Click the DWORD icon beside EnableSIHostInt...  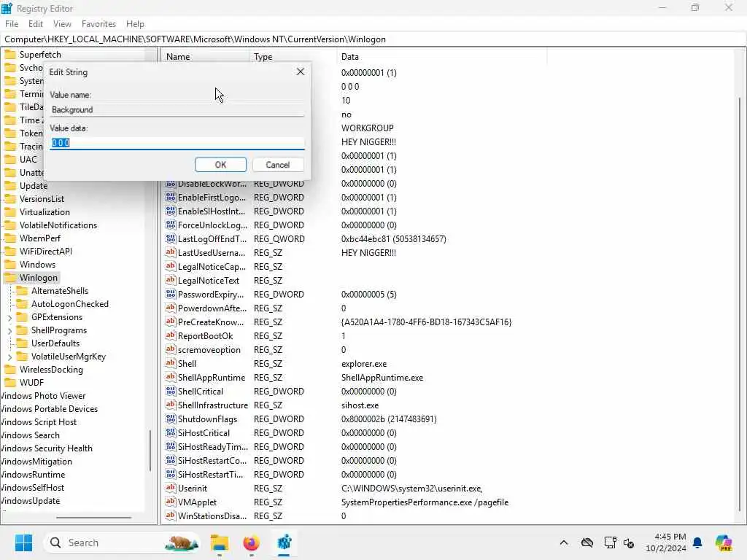pos(170,211)
